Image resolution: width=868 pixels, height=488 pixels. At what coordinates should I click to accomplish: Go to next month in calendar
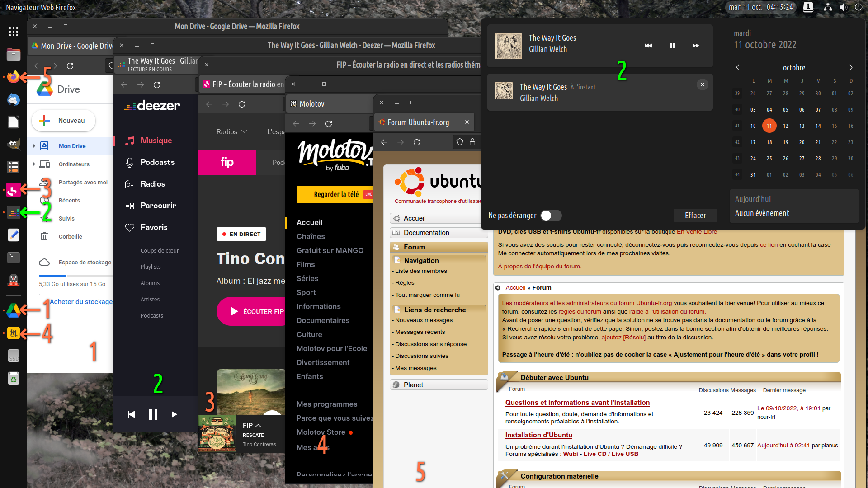click(x=851, y=67)
